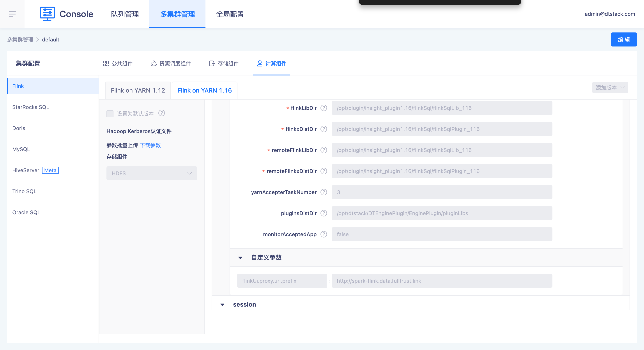644x350 pixels.
Task: Collapse the session section
Action: pyautogui.click(x=222, y=305)
